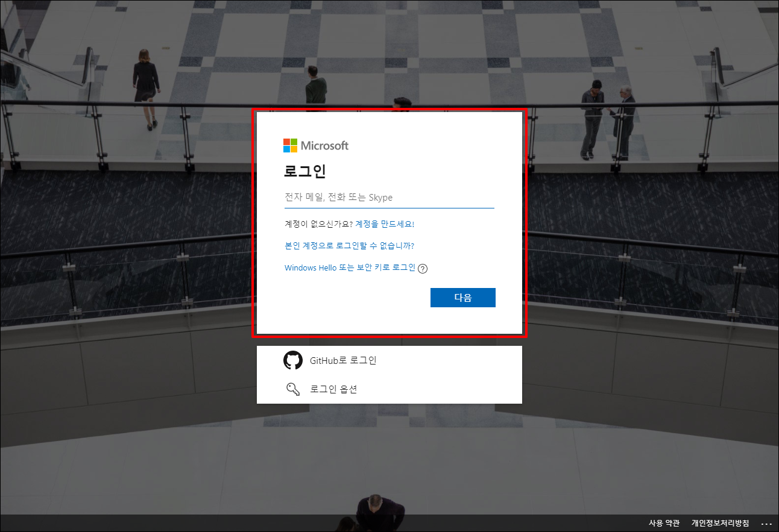
Task: Open 사용 약관 in footer
Action: tap(664, 523)
